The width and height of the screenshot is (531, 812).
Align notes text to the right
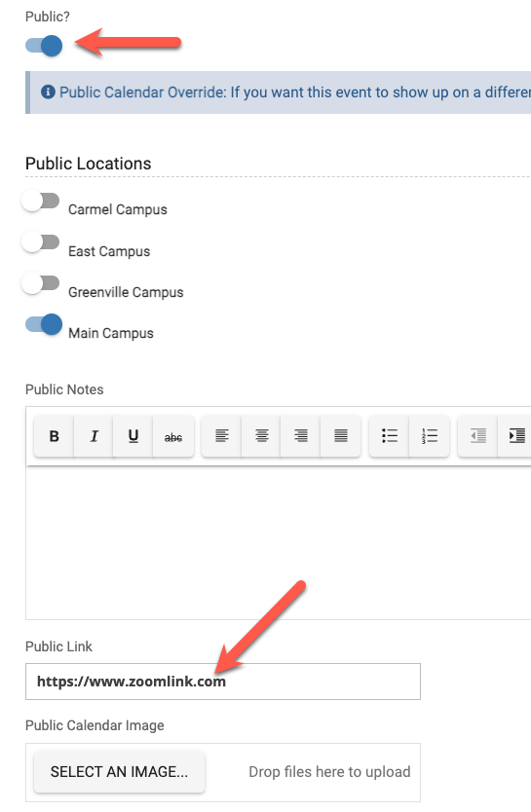[x=301, y=436]
